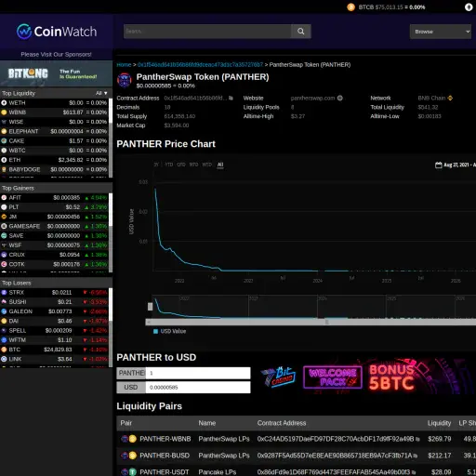The width and height of the screenshot is (476, 476).
Task: Click the BNB Chain network icon
Action: point(450,98)
